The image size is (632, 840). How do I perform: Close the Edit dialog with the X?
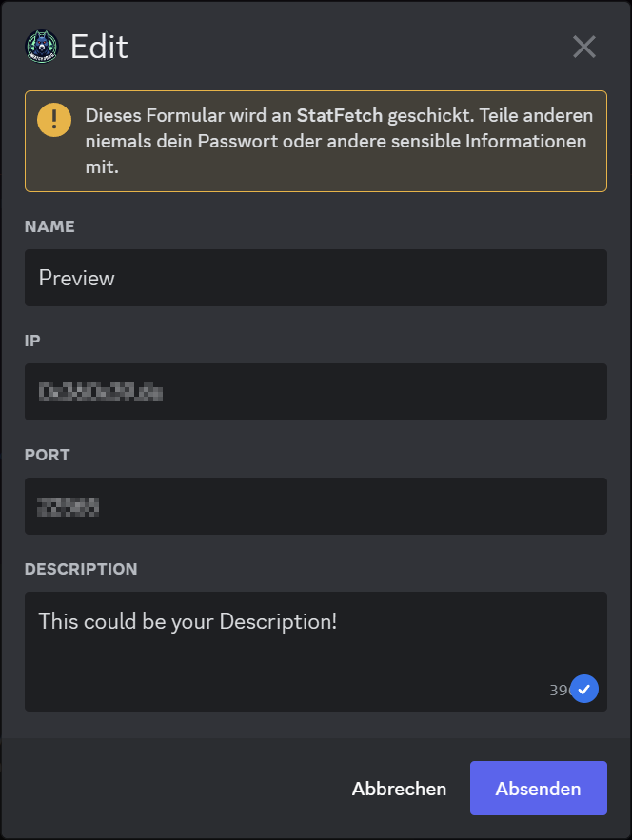583,47
